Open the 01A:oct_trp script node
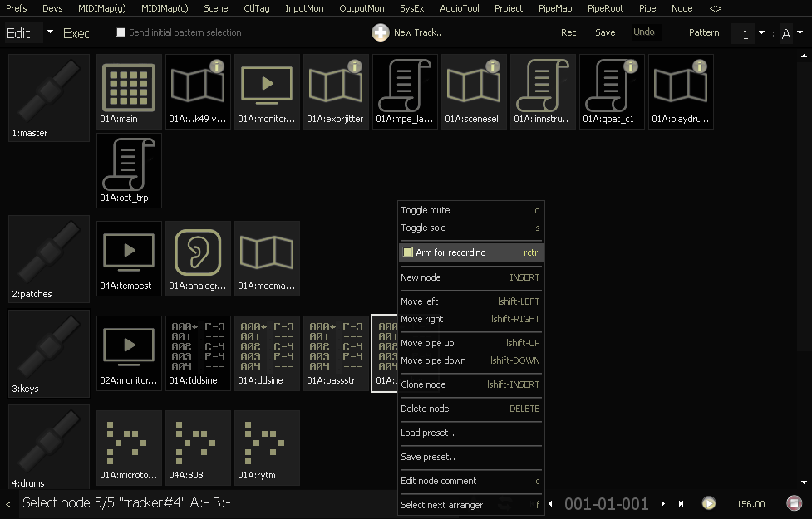This screenshot has width=812, height=519. click(x=129, y=169)
